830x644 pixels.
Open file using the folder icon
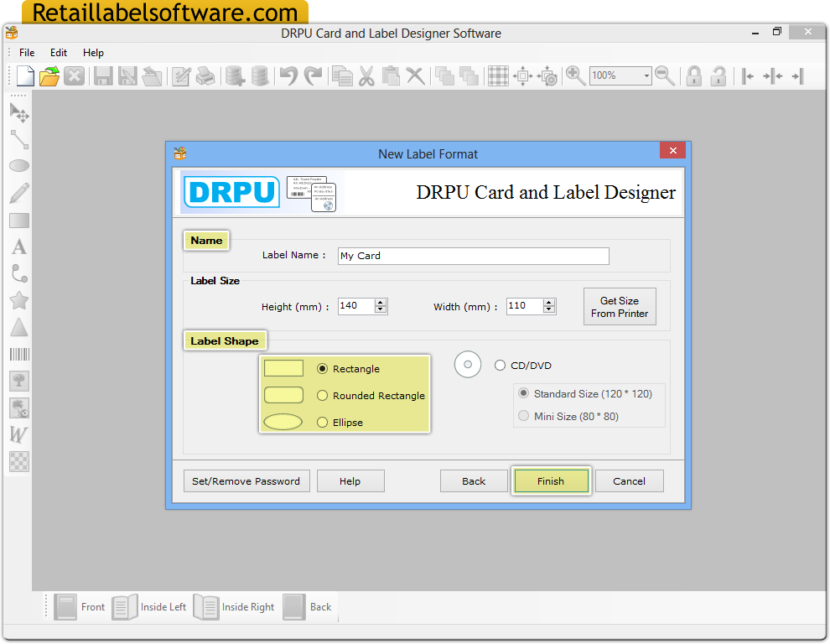(49, 75)
